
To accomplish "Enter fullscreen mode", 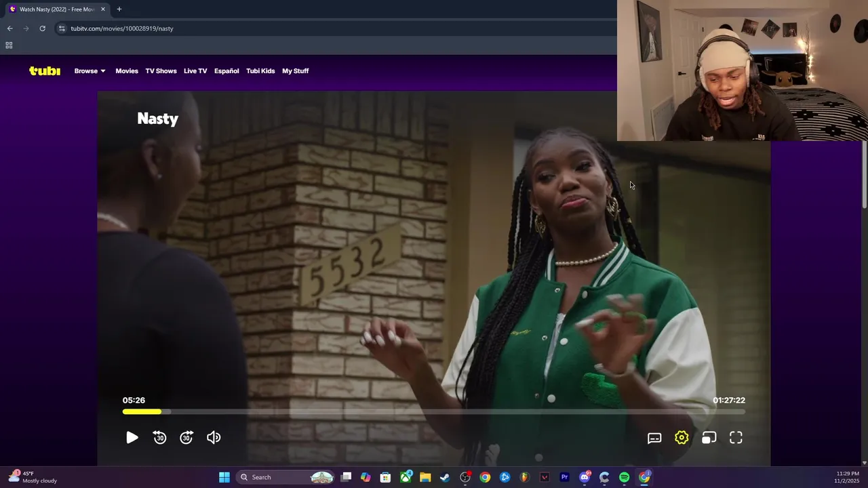I will tap(736, 438).
